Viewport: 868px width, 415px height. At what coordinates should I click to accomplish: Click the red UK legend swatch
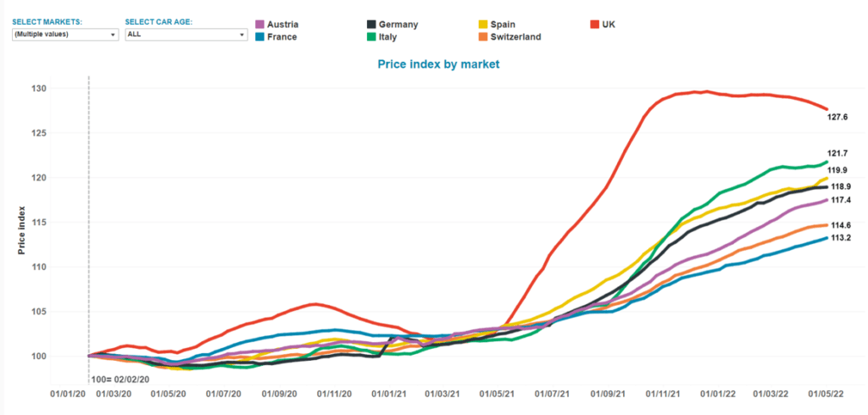(x=595, y=25)
